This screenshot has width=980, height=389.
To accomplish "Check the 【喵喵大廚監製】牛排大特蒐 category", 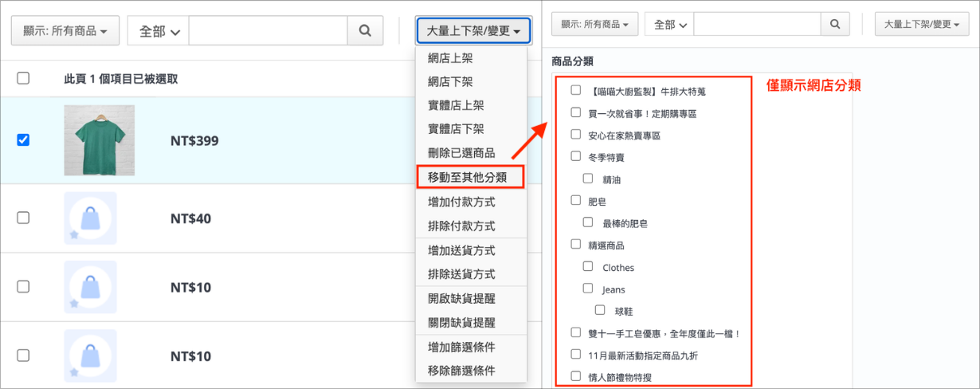I will pyautogui.click(x=576, y=90).
